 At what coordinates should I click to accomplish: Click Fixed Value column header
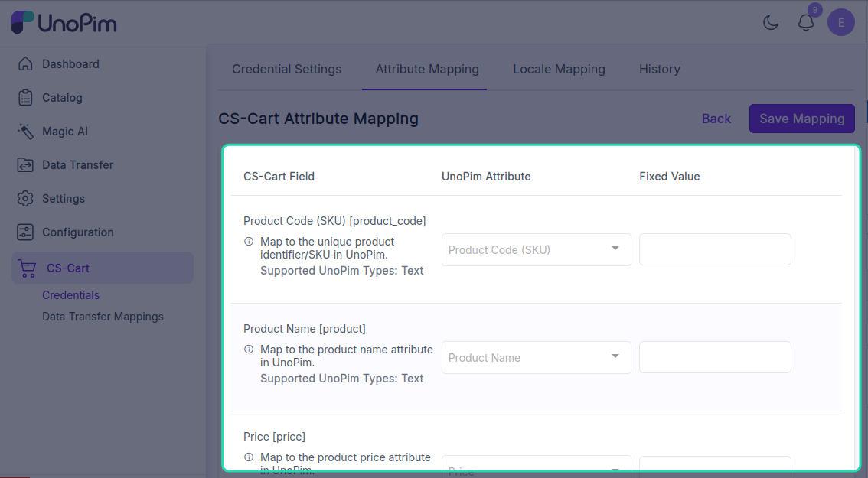(x=669, y=177)
